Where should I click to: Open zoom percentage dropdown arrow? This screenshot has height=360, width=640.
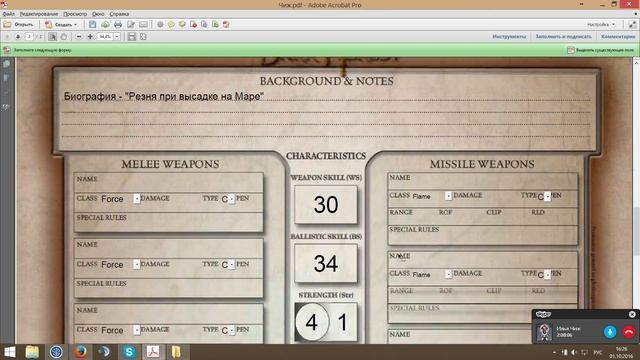point(117,37)
